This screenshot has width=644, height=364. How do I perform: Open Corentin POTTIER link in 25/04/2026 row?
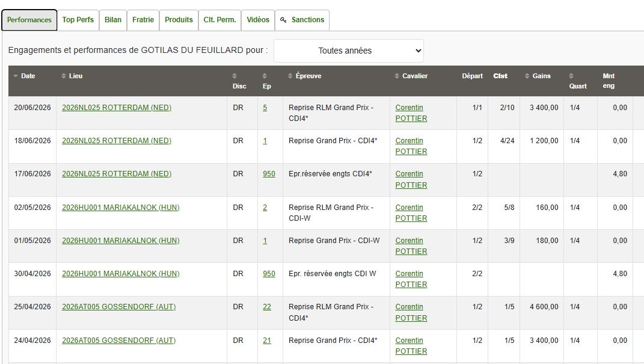(411, 312)
